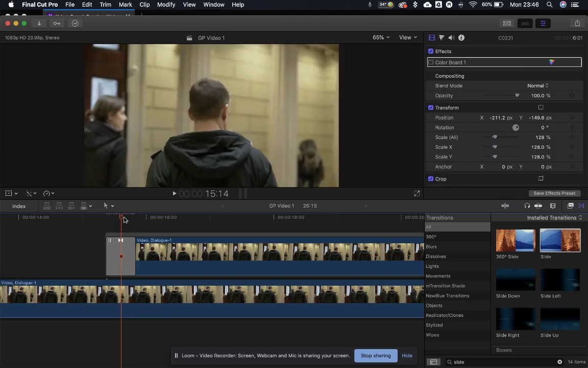Open the Blend Mode Normal dropdown
This screenshot has height=368, width=588.
pyautogui.click(x=537, y=86)
